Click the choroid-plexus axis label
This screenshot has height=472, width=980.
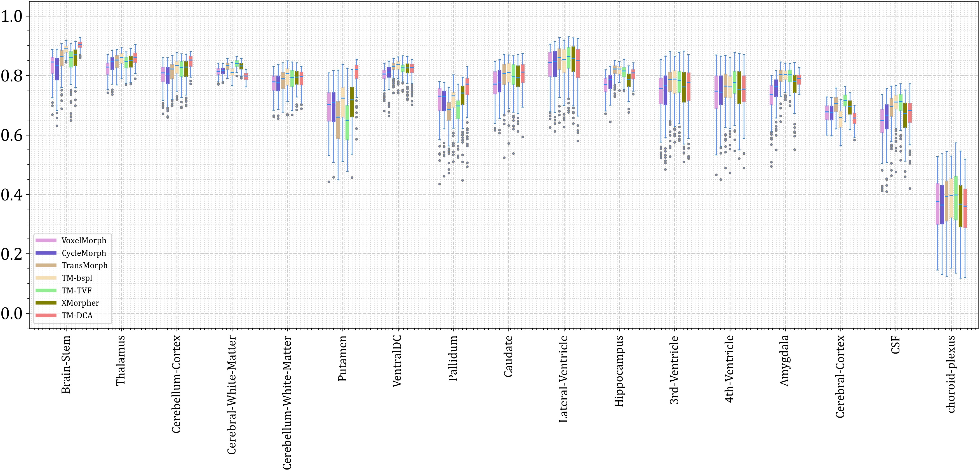click(x=951, y=374)
